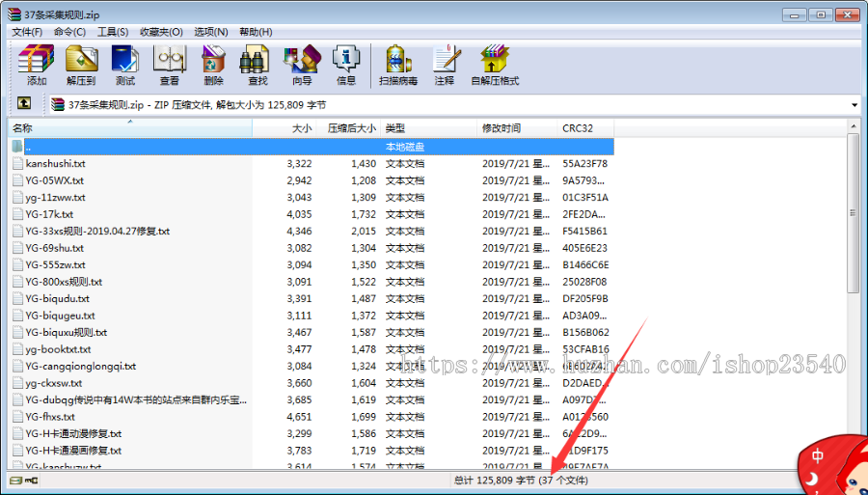868x495 pixels.
Task: Select YG-biqugeu.txt file name
Action: coord(61,316)
